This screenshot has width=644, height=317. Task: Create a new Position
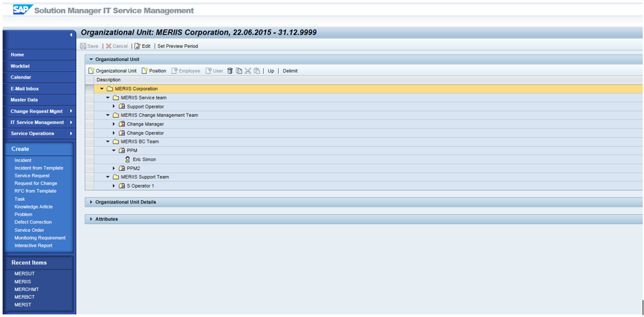point(154,71)
